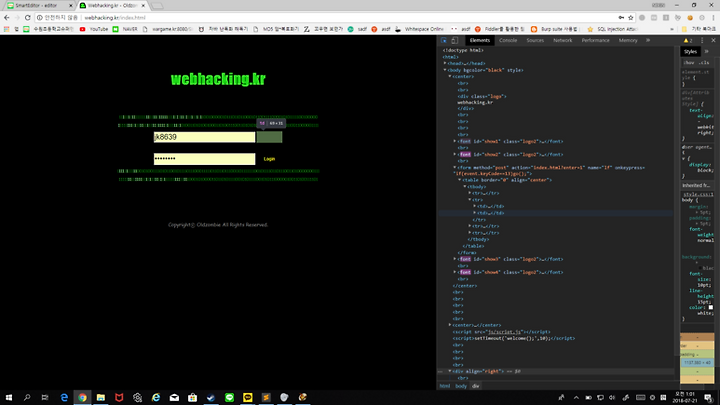This screenshot has height=405, width=720.
Task: Open the McAfee red shield taskbar icon
Action: pos(119,397)
